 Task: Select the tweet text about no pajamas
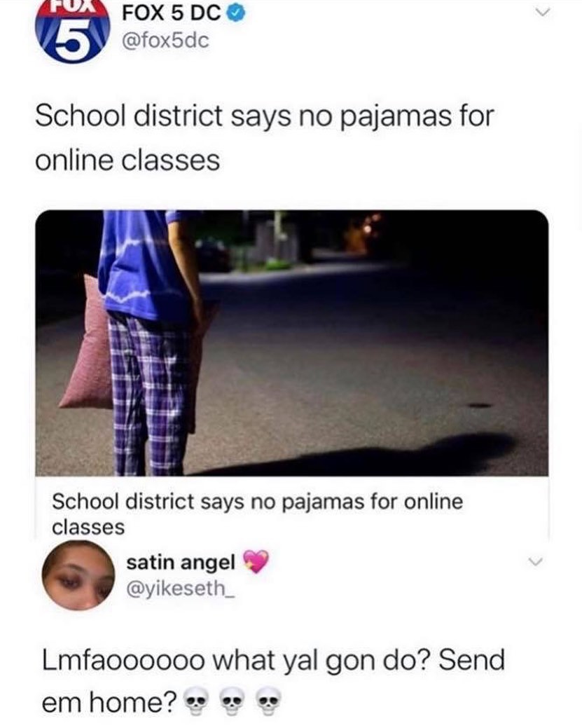tap(264, 138)
